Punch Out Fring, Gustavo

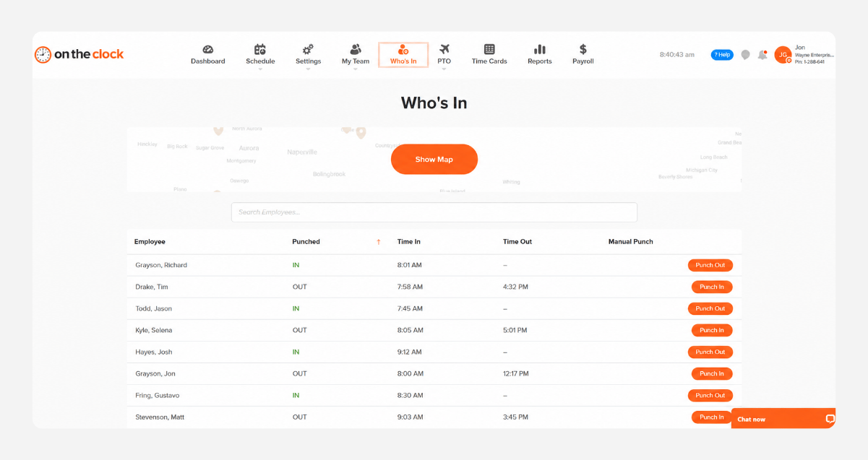(x=710, y=395)
